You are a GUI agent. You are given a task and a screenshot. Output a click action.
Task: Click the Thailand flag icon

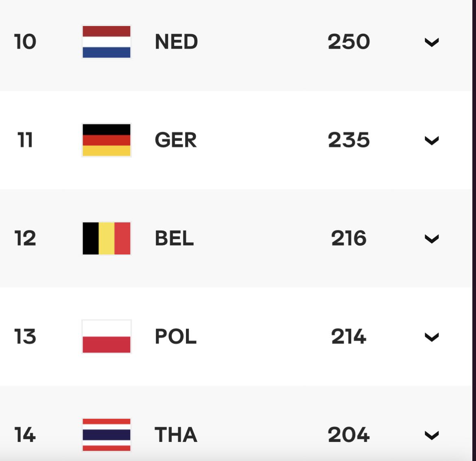[x=107, y=435]
